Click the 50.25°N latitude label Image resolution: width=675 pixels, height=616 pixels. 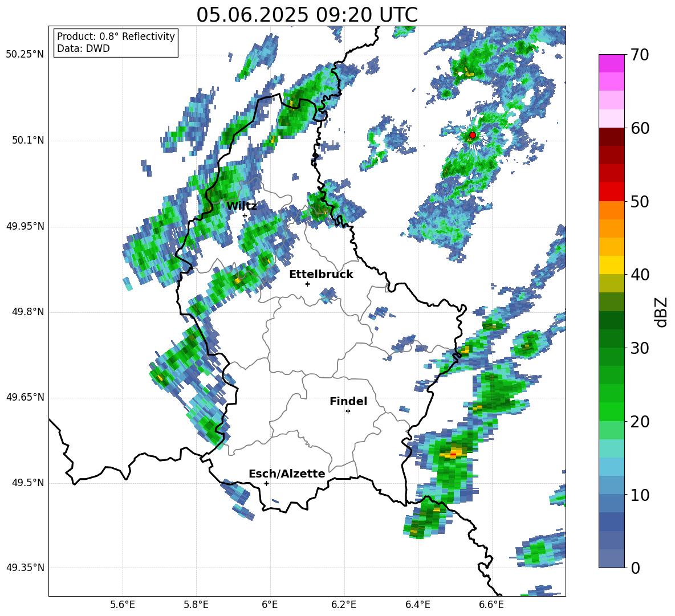pyautogui.click(x=25, y=55)
